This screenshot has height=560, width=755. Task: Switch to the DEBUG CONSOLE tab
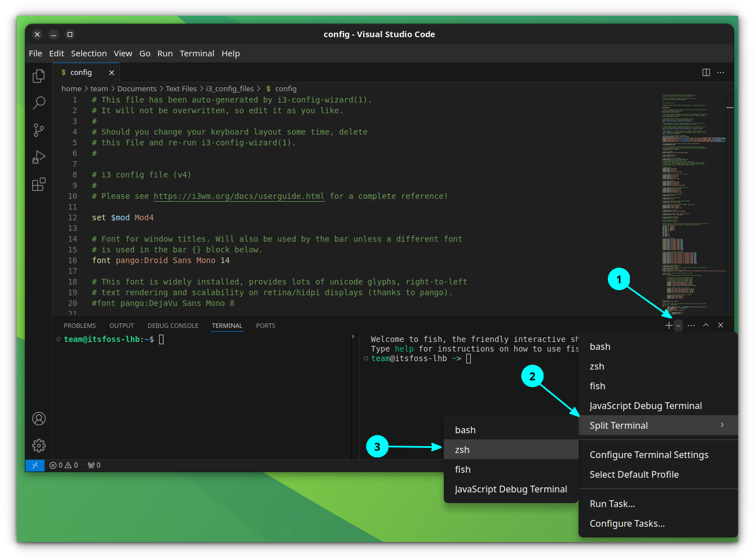point(173,325)
